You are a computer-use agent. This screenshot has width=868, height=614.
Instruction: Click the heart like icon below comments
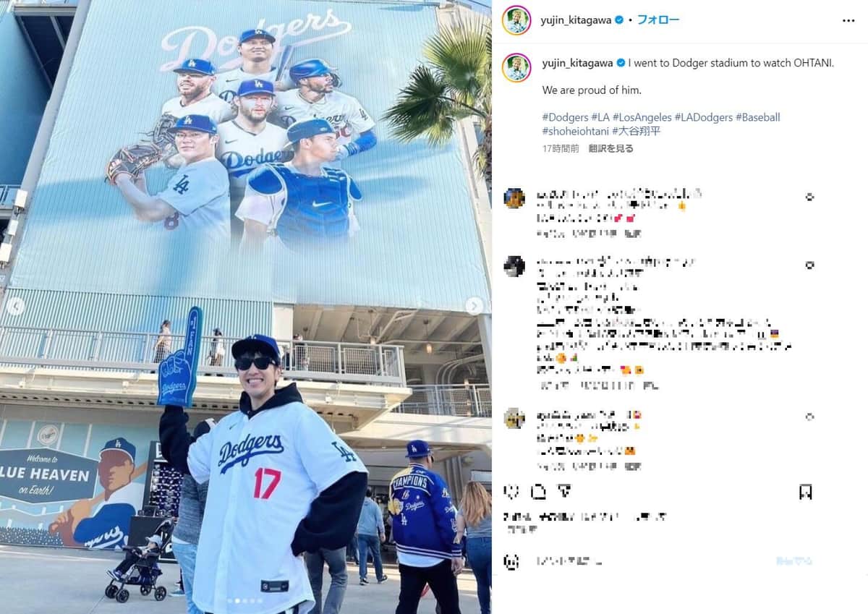coord(511,492)
